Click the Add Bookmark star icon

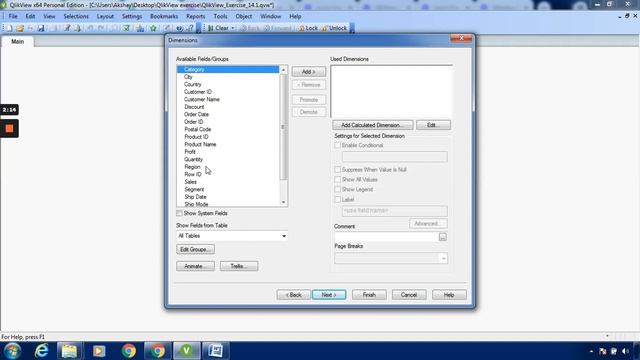click(x=153, y=28)
